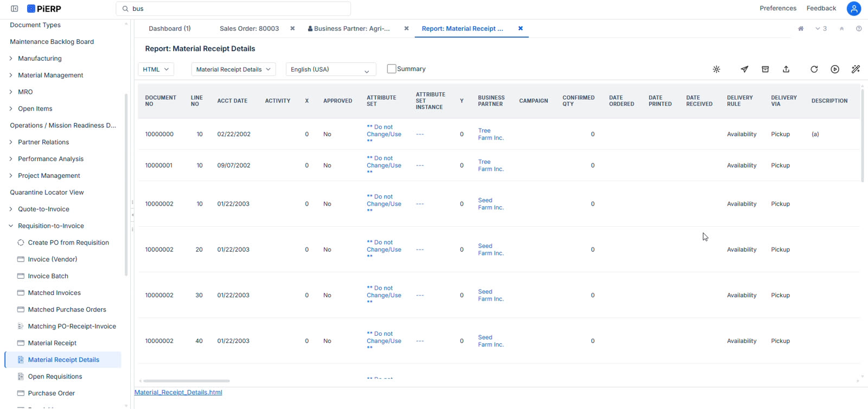Open the tab count dropdown showing 3
This screenshot has height=409, width=868.
tap(821, 29)
